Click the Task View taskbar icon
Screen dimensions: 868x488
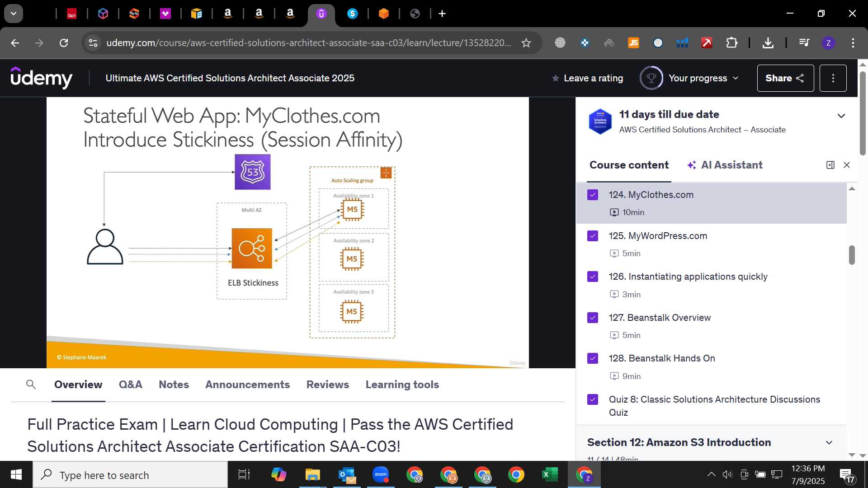pos(244,475)
